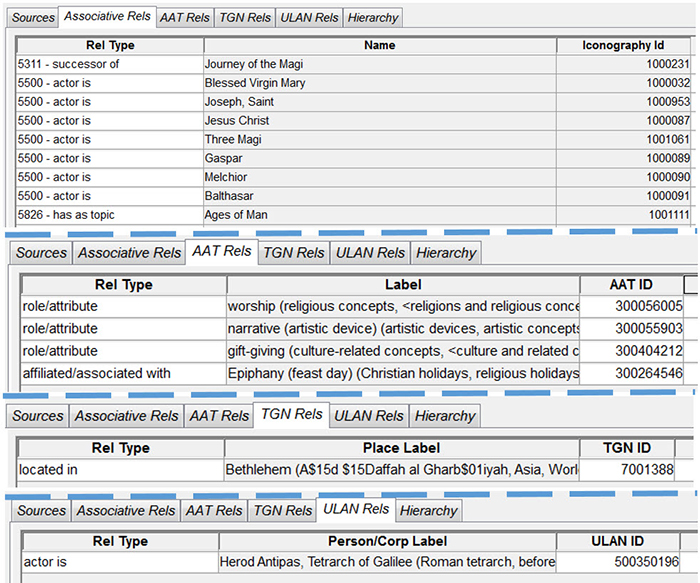
Task: Click TGN ID 7001388
Action: [x=627, y=470]
